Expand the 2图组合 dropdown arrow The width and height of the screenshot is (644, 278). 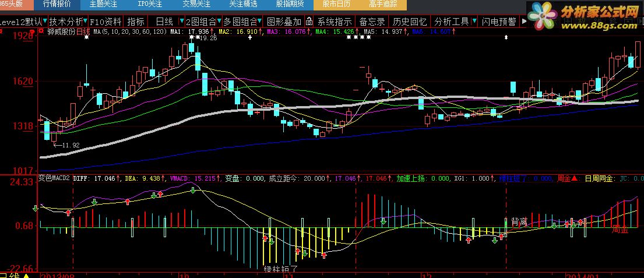pyautogui.click(x=219, y=21)
